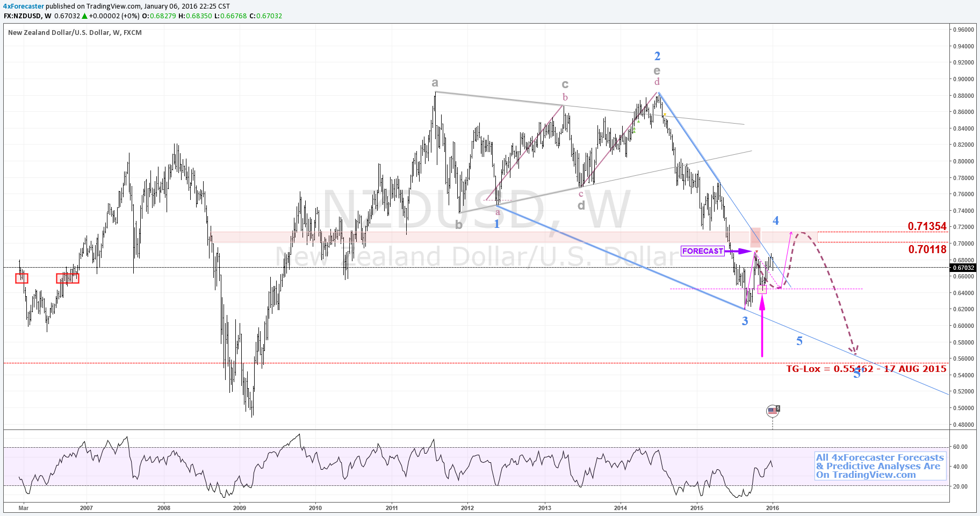Click the open value O:0.68279
Screen dimensions: 980x516
[x=159, y=16]
